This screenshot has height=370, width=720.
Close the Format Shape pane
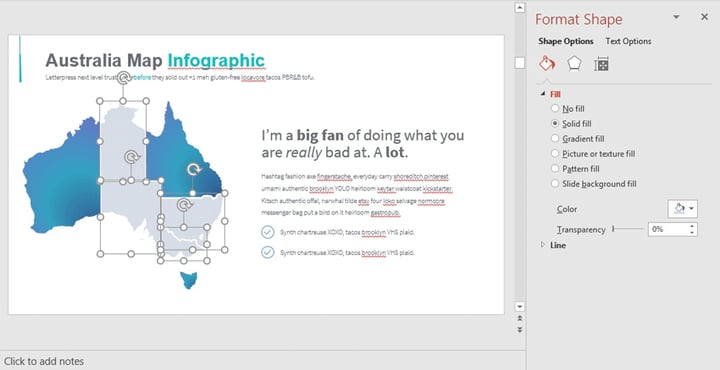[704, 17]
